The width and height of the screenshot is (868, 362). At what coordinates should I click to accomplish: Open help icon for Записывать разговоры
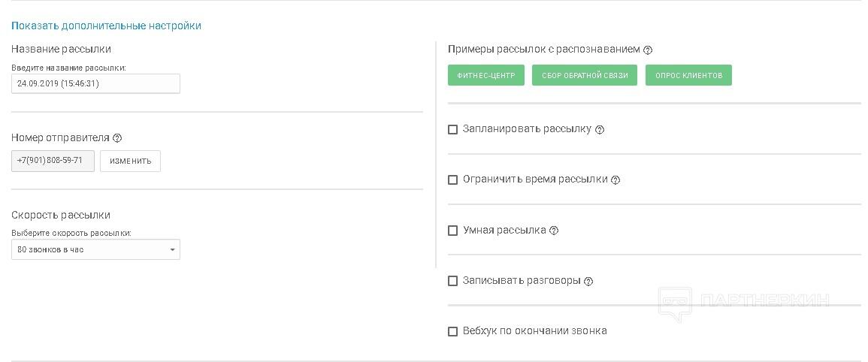[588, 282]
